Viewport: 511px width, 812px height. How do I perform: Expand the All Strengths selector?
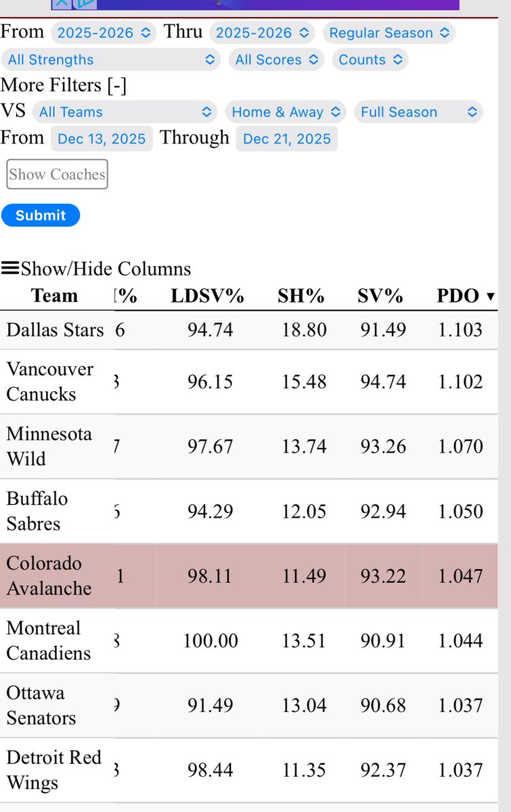coord(111,60)
